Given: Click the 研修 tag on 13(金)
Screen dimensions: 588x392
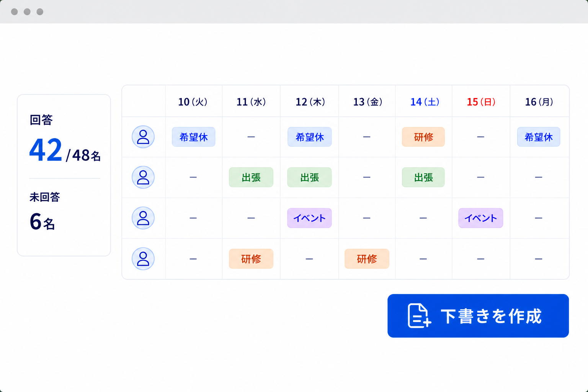Looking at the screenshot, I should tap(367, 259).
